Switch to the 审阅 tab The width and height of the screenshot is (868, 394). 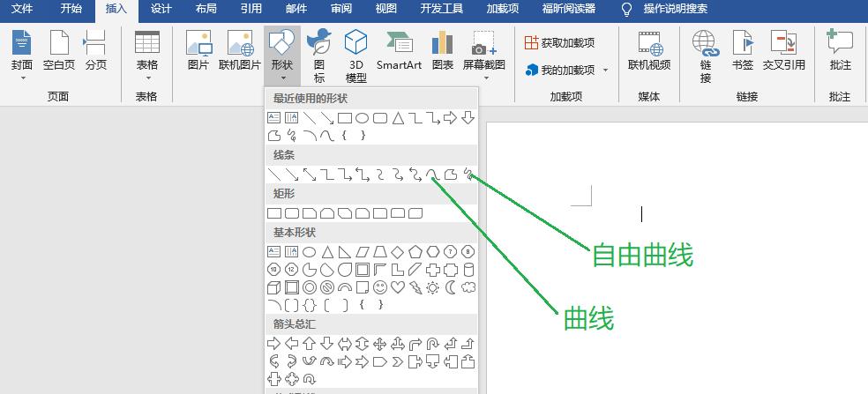click(x=341, y=9)
